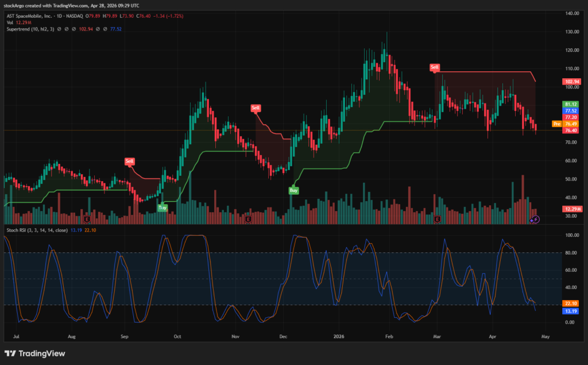The image size is (588, 365).
Task: Click the 60.00 price scale label
Action: coord(571,161)
